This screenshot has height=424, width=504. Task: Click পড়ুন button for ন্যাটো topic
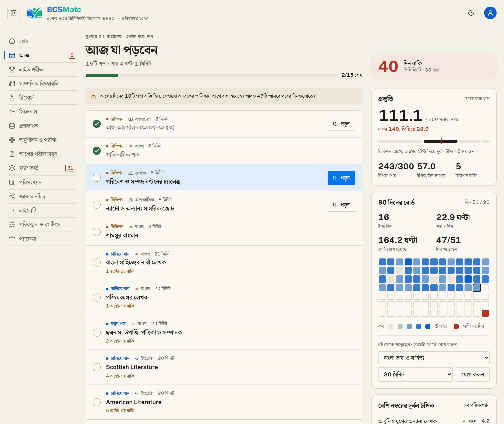pyautogui.click(x=341, y=205)
